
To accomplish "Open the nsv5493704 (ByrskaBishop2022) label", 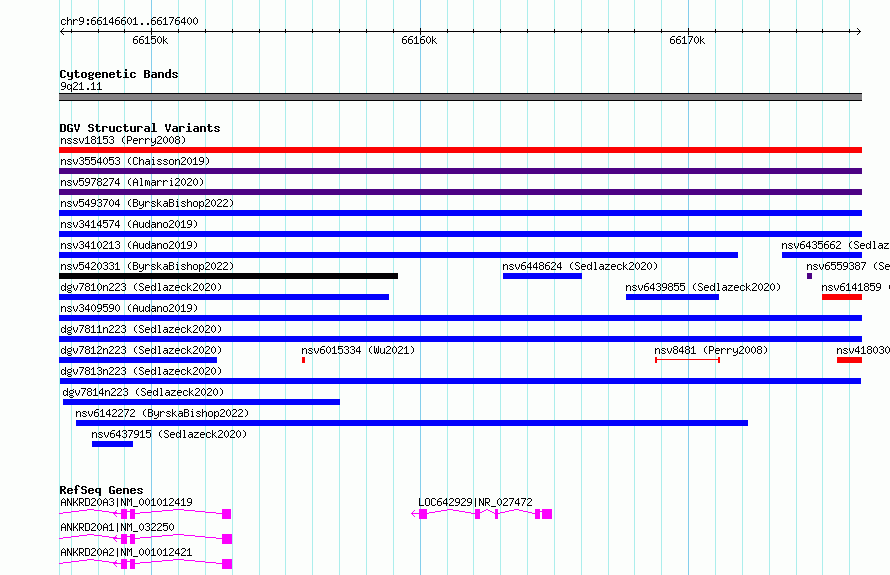I will tap(146, 203).
